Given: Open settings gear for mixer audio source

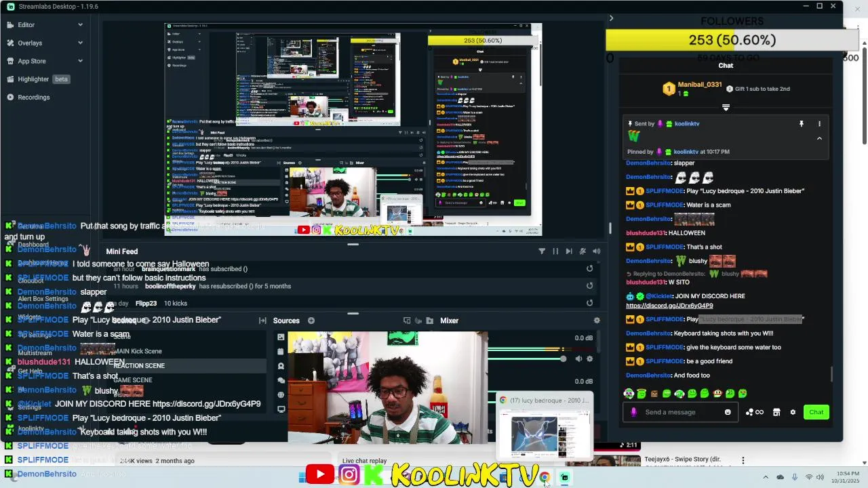Looking at the screenshot, I should pyautogui.click(x=589, y=359).
